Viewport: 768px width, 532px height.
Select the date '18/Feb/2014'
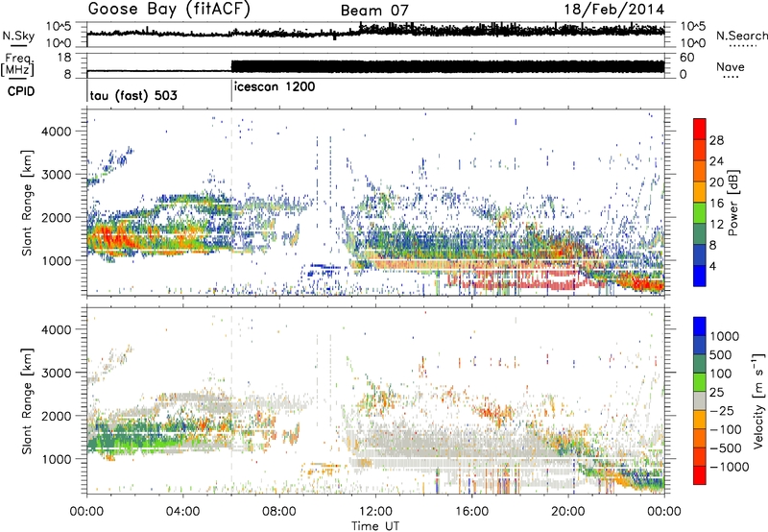pyautogui.click(x=614, y=10)
